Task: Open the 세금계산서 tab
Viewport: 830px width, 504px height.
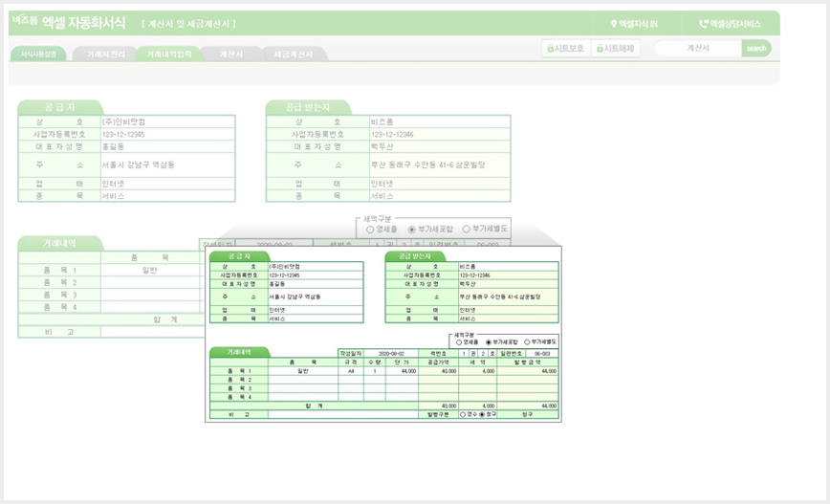Action: (x=293, y=54)
